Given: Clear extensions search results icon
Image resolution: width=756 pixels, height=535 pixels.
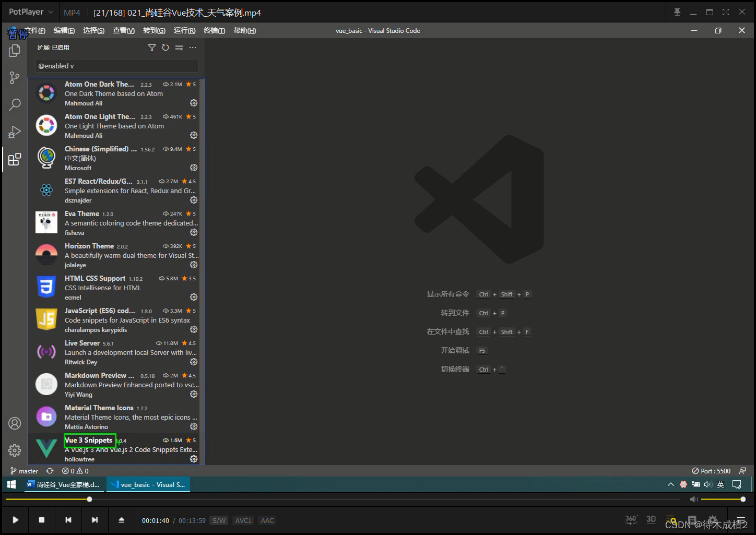Looking at the screenshot, I should pyautogui.click(x=179, y=47).
